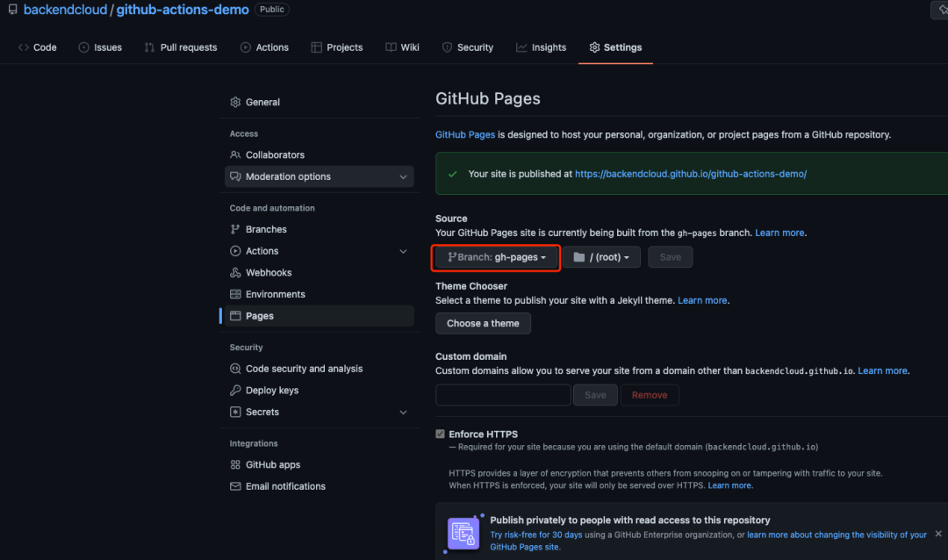
Task: Click the Deploy keys key icon
Action: tap(235, 390)
